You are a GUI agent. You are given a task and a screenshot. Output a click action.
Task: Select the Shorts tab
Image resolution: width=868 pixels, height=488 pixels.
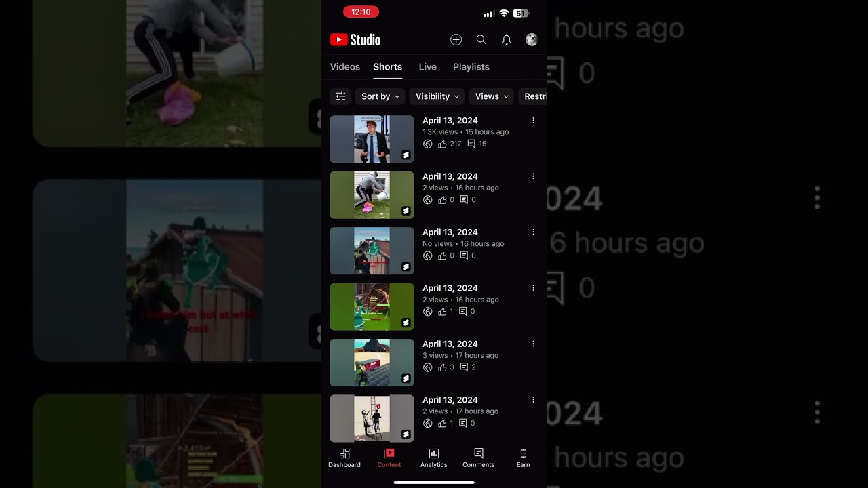[388, 67]
